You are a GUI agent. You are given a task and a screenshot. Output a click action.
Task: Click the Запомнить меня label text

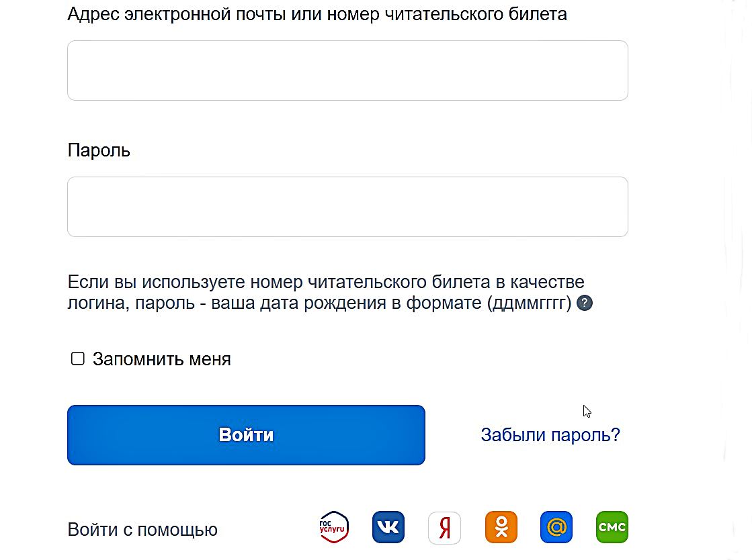161,359
